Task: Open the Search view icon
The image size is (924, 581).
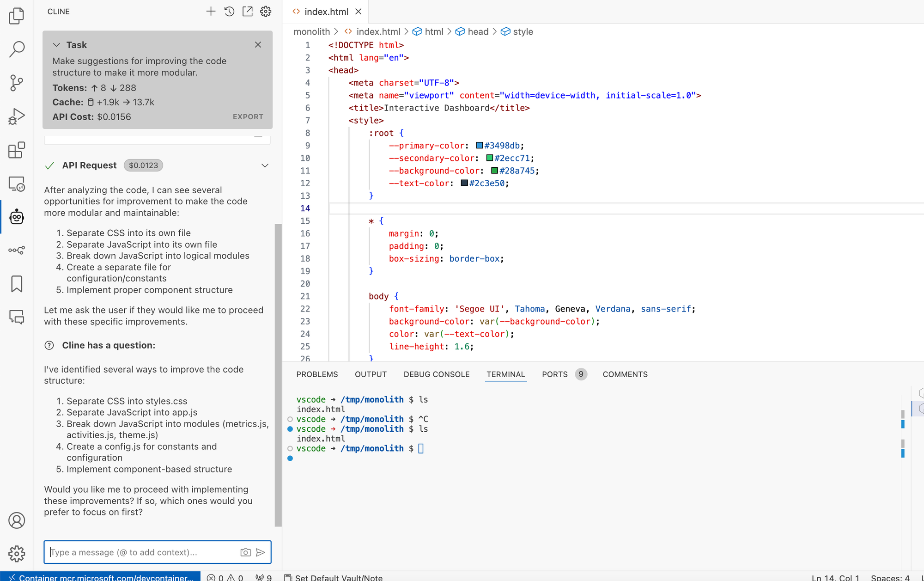Action: pyautogui.click(x=17, y=49)
